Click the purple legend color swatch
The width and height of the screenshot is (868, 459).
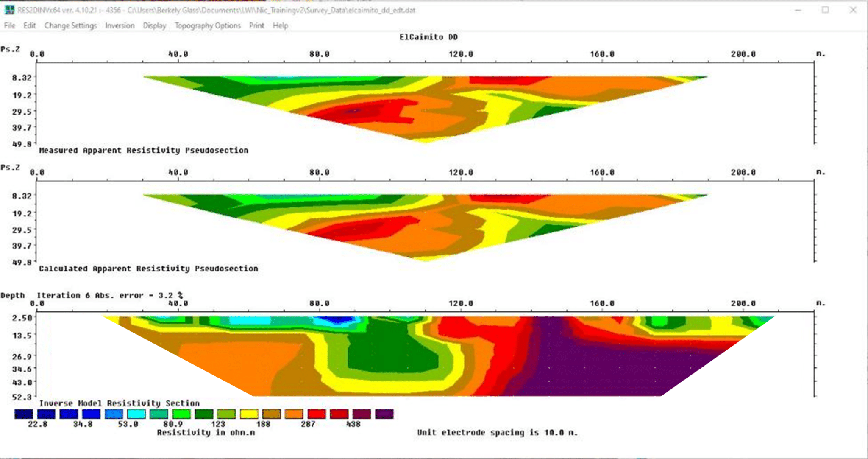click(x=384, y=414)
